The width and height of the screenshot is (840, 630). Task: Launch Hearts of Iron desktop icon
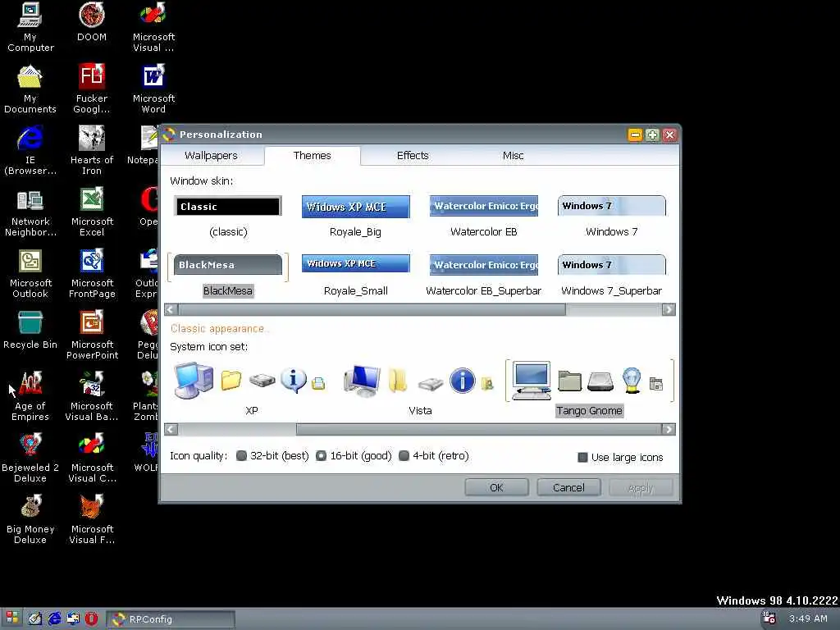tap(92, 150)
